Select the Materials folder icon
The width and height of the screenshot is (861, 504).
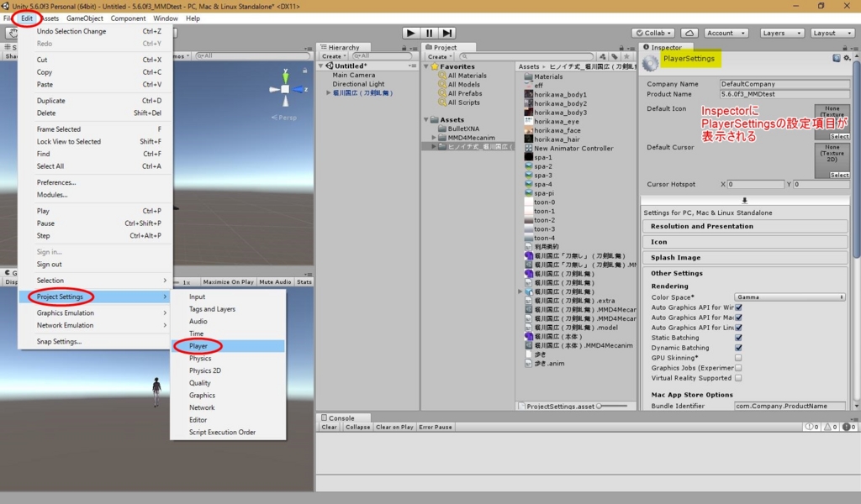pos(528,76)
